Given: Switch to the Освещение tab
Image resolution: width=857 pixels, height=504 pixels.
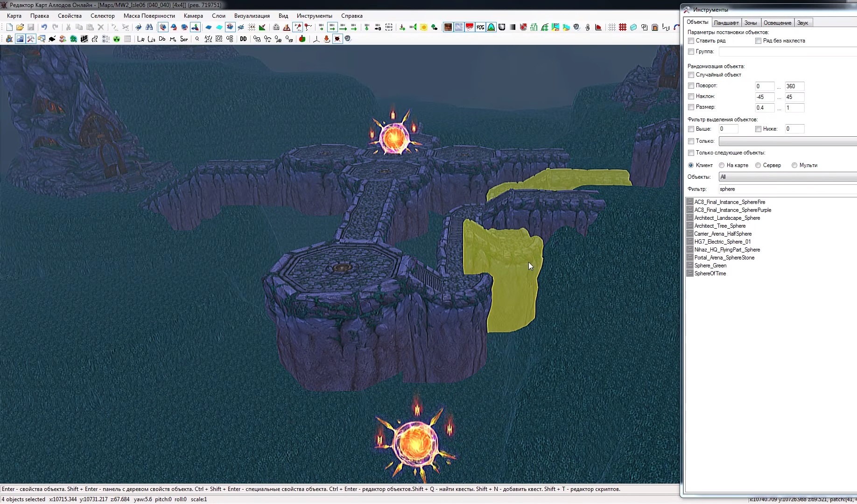Looking at the screenshot, I should coord(777,23).
